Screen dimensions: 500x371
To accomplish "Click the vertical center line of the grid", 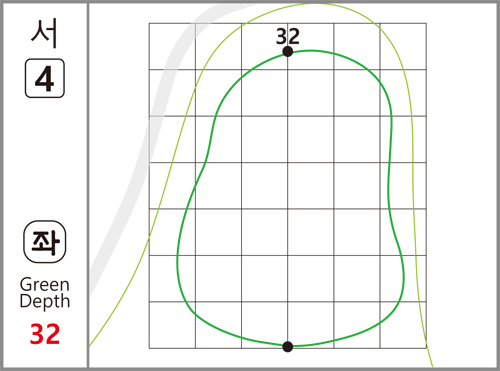I will [x=288, y=200].
